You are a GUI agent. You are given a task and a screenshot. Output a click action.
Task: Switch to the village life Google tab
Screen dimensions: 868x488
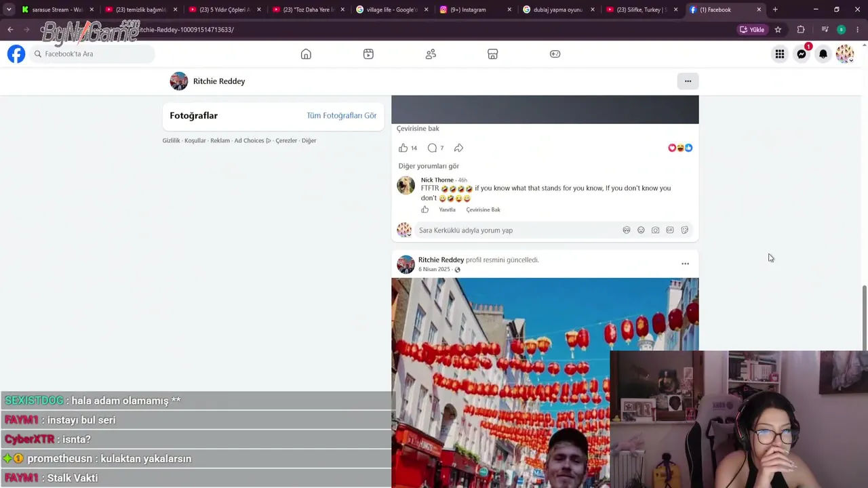[391, 9]
